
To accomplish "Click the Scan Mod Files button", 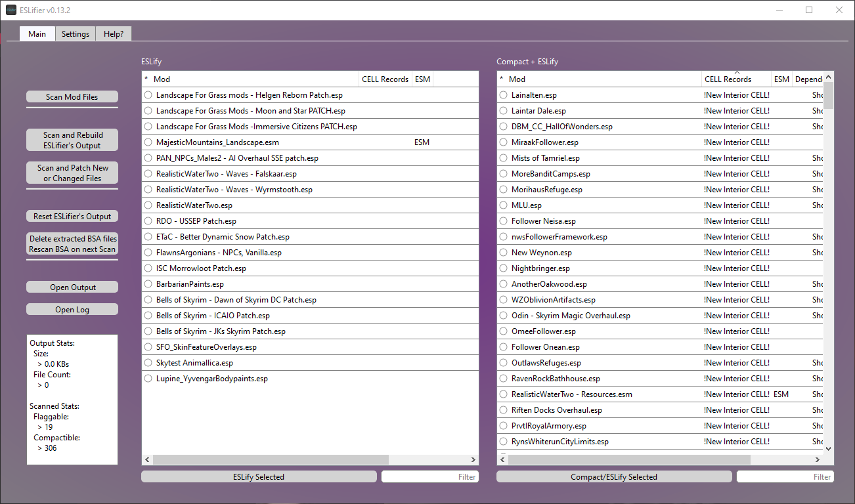I will pos(72,96).
